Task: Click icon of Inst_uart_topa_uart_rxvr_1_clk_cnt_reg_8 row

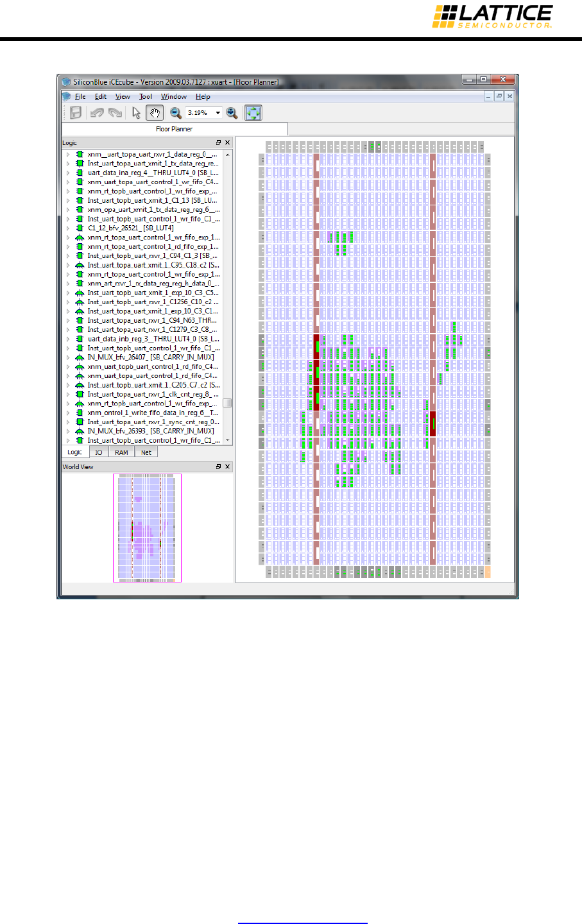Action: click(x=80, y=394)
